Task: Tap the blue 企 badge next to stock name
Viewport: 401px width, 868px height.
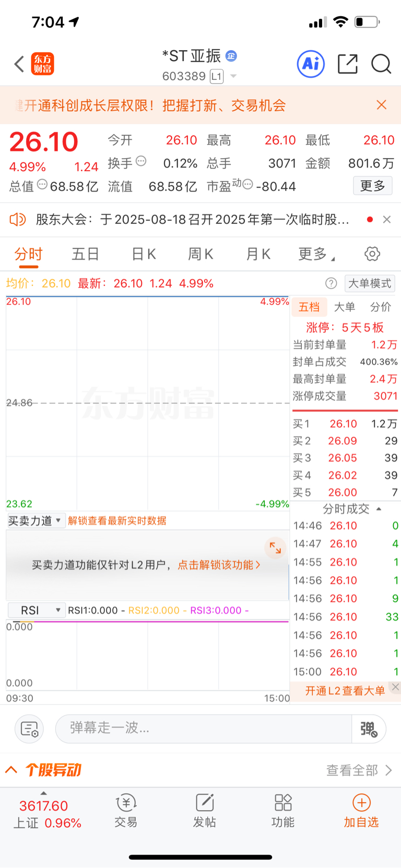Action: pos(231,55)
